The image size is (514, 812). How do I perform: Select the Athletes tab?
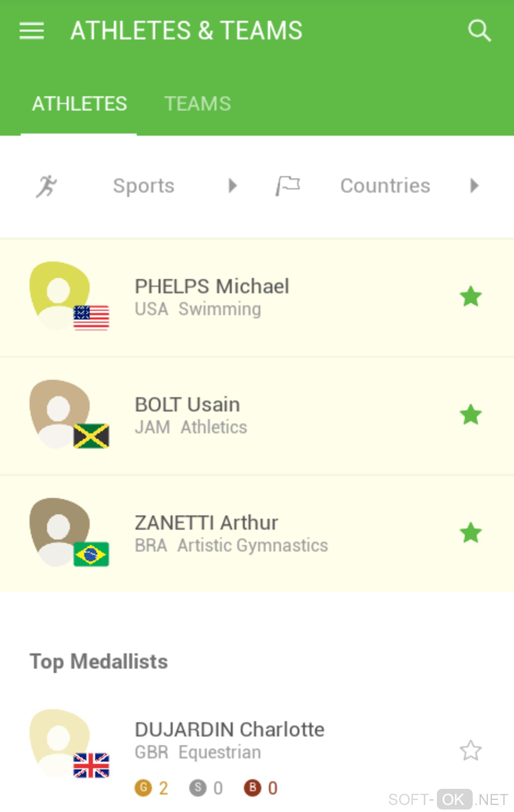[79, 104]
